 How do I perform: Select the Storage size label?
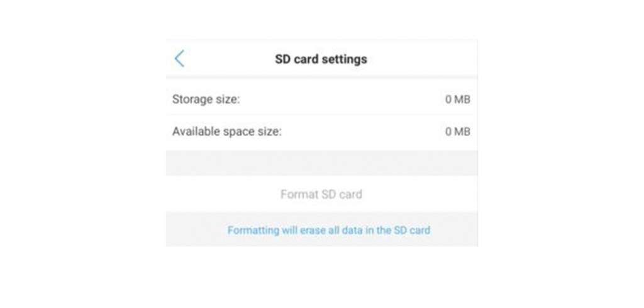(206, 100)
